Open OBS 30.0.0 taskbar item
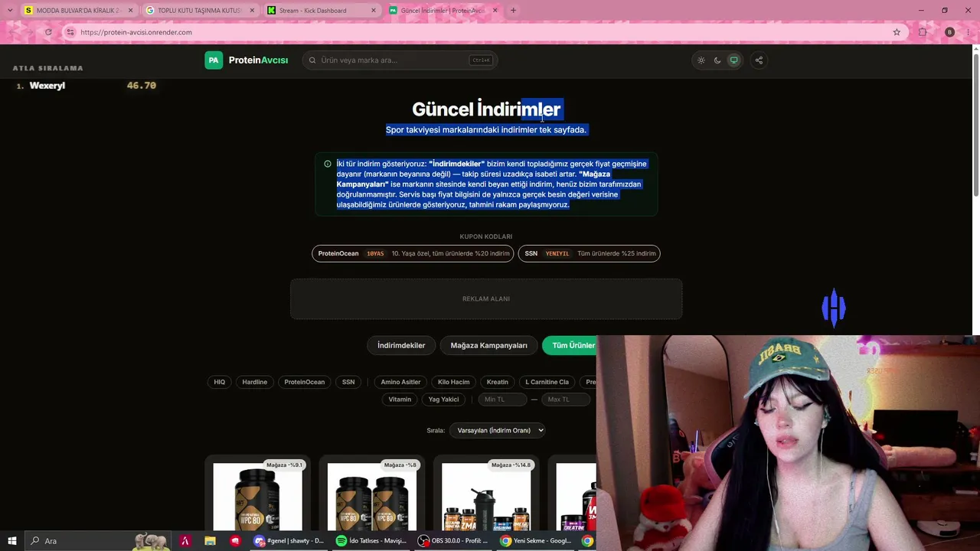This screenshot has width=980, height=551. click(x=455, y=541)
